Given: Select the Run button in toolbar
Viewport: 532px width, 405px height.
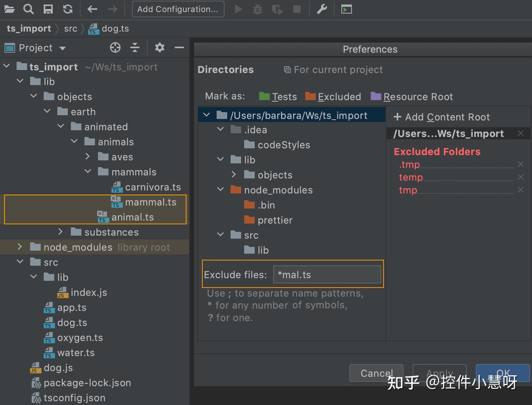Looking at the screenshot, I should click(238, 9).
